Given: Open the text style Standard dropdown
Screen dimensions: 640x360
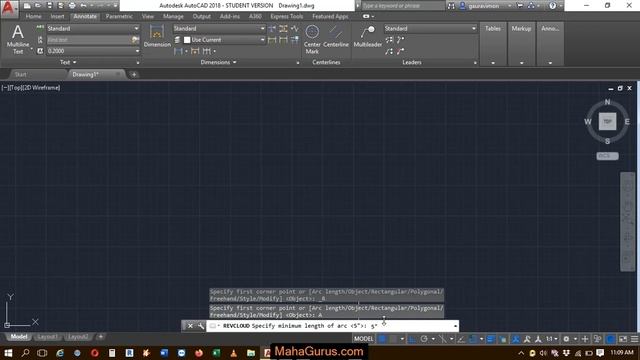Looking at the screenshot, I should [93, 29].
